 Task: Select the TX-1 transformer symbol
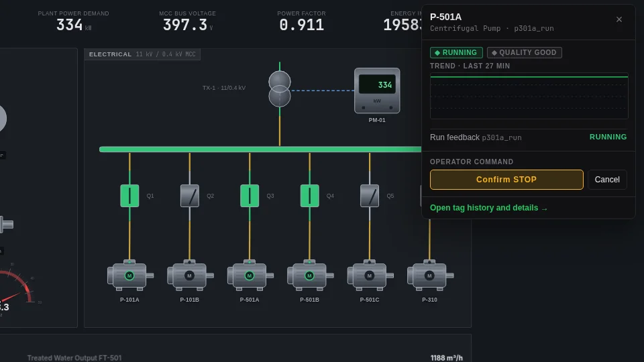coord(280,89)
